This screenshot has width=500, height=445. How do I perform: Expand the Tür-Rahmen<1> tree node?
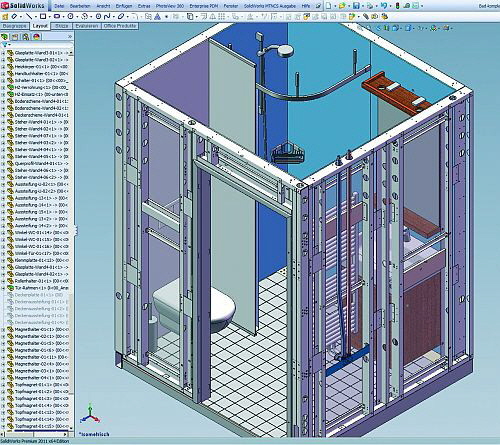tap(3, 288)
